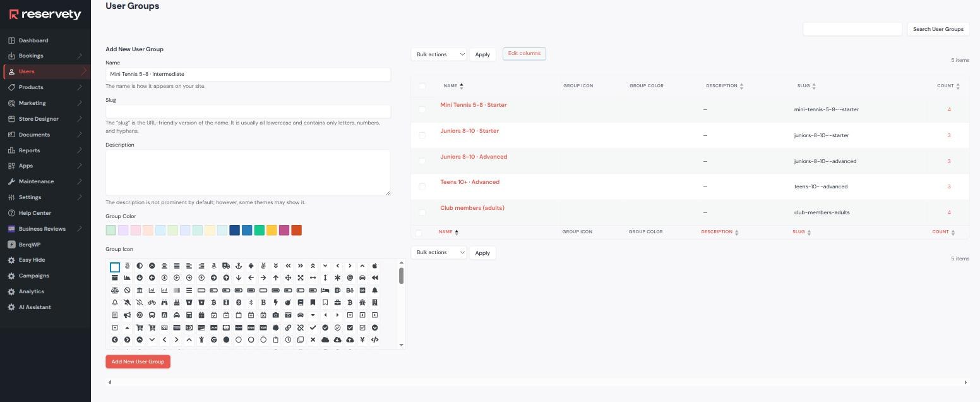Choose the bomb group icon
The width and height of the screenshot is (980, 402).
tap(289, 303)
